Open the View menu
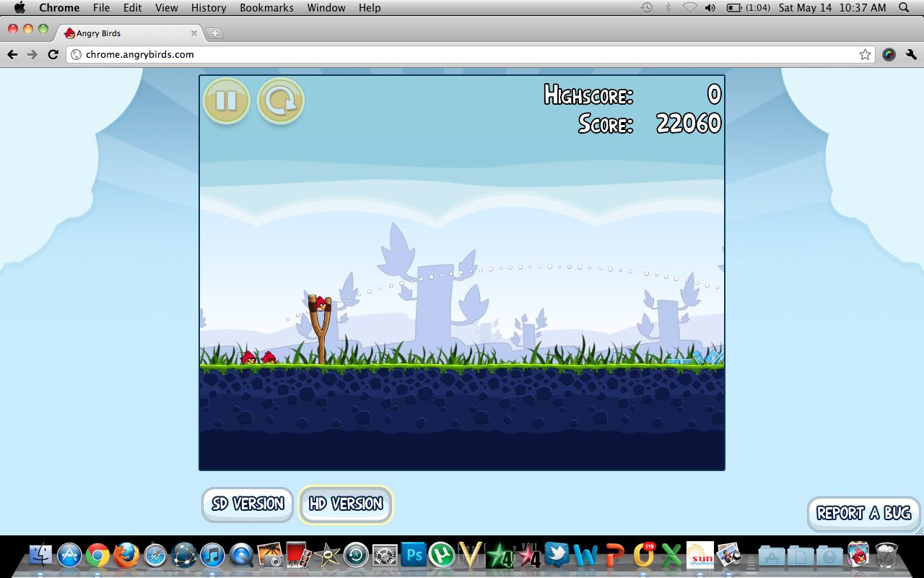Image resolution: width=924 pixels, height=578 pixels. click(x=167, y=8)
